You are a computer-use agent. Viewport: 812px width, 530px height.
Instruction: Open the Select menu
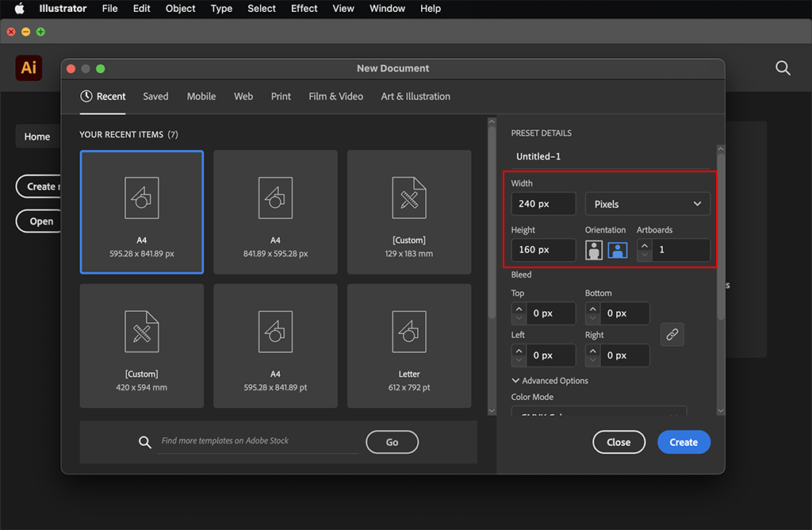262,8
